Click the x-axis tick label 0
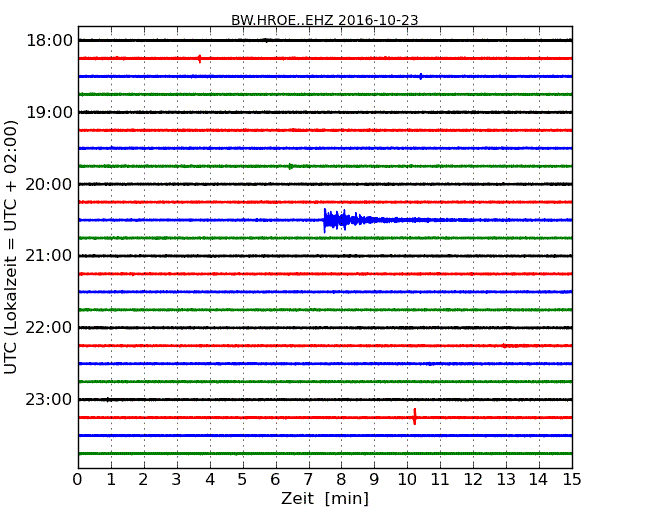 tap(78, 479)
